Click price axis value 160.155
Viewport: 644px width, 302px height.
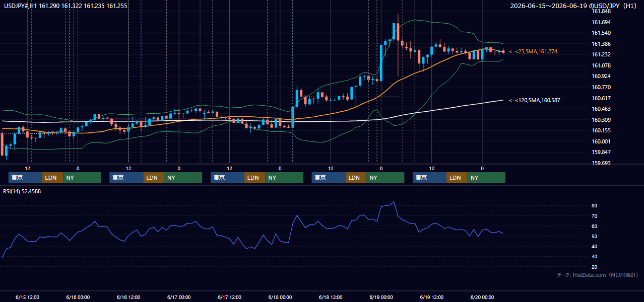pos(601,130)
